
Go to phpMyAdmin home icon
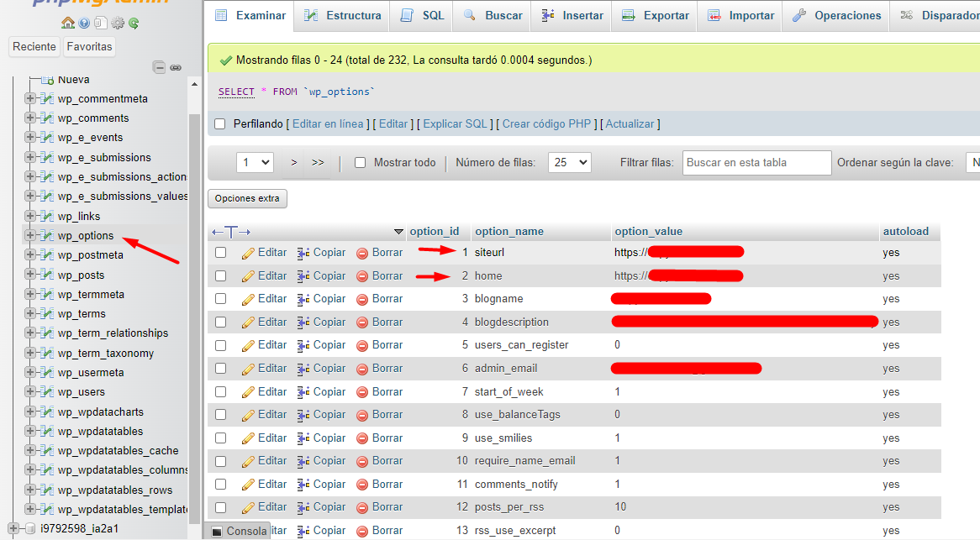coord(68,24)
